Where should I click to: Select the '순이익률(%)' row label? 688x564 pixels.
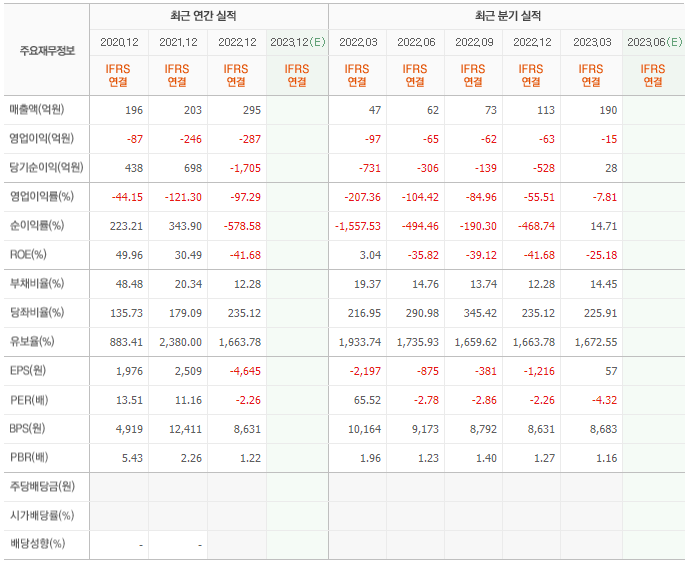click(37, 225)
